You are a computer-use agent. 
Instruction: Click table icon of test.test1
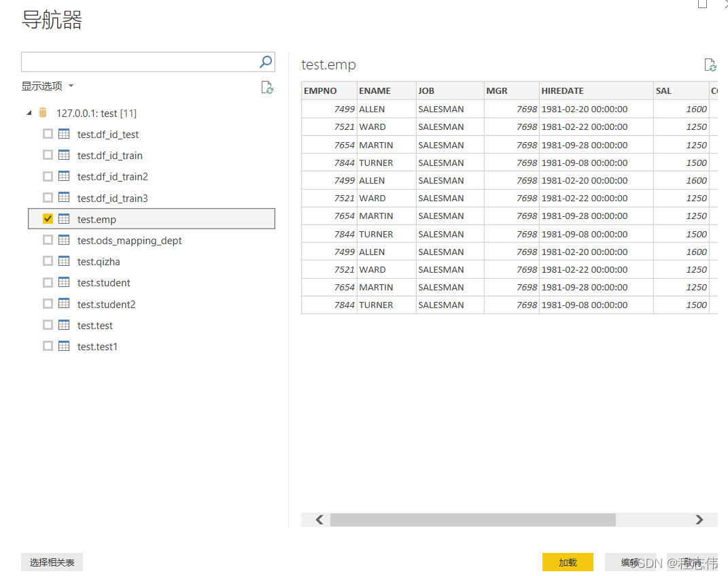pyautogui.click(x=64, y=346)
